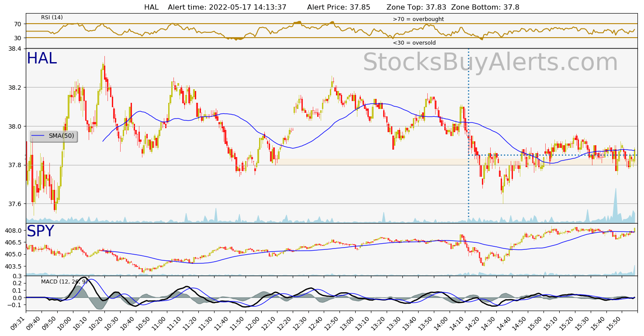
Task: Click the SMA(50) legend box
Action: coord(53,136)
